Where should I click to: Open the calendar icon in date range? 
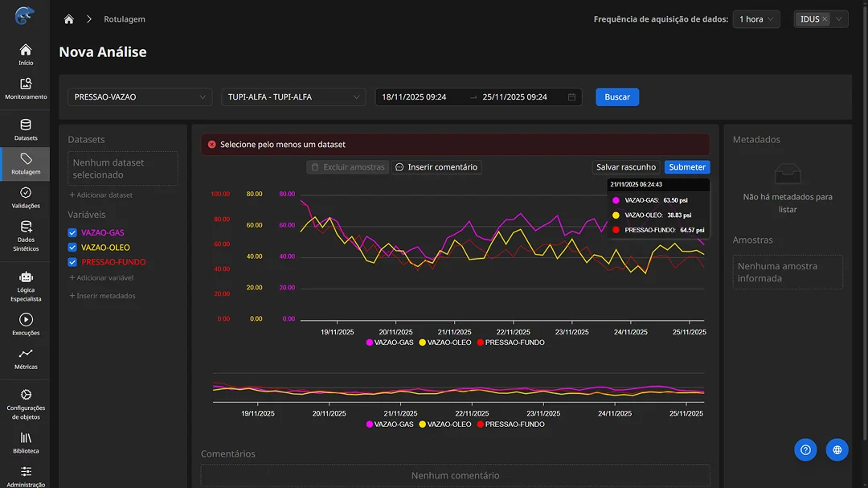(572, 97)
